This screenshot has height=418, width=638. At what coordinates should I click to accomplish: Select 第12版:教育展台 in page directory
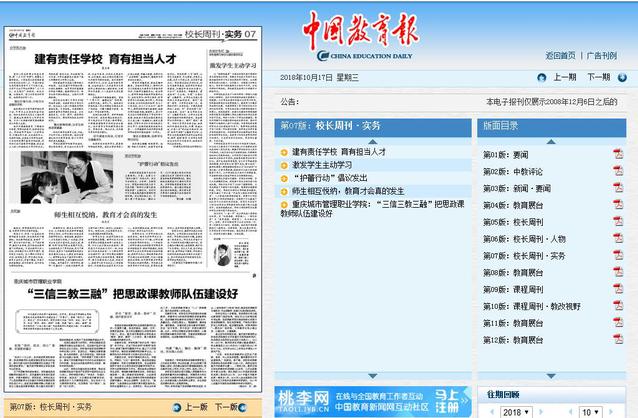click(x=513, y=340)
